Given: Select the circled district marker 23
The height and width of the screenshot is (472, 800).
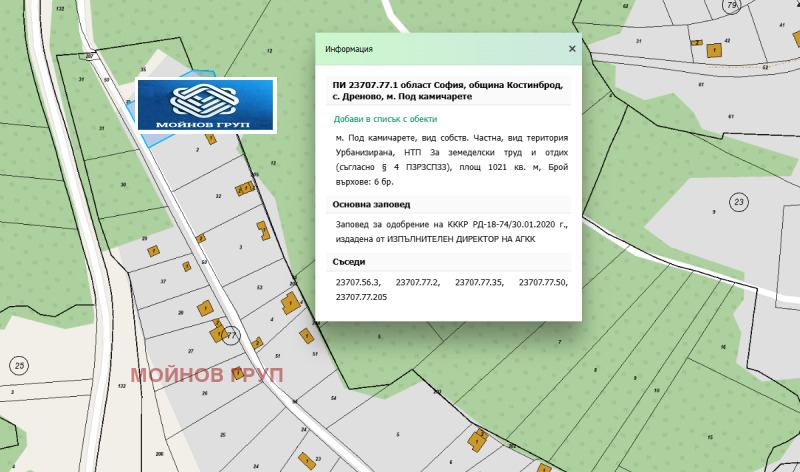Looking at the screenshot, I should click(x=739, y=200).
